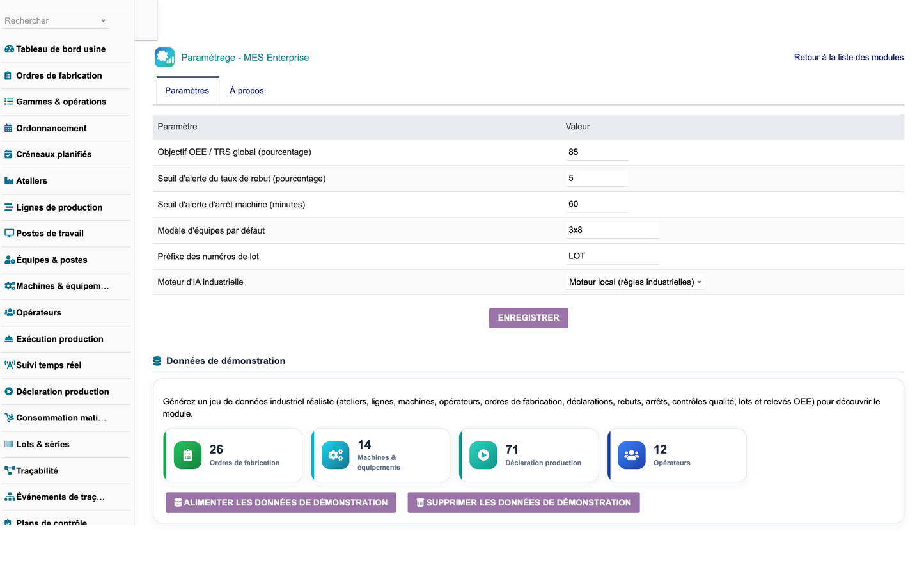Switch to the À propos tab
The image size is (924, 572).
247,91
